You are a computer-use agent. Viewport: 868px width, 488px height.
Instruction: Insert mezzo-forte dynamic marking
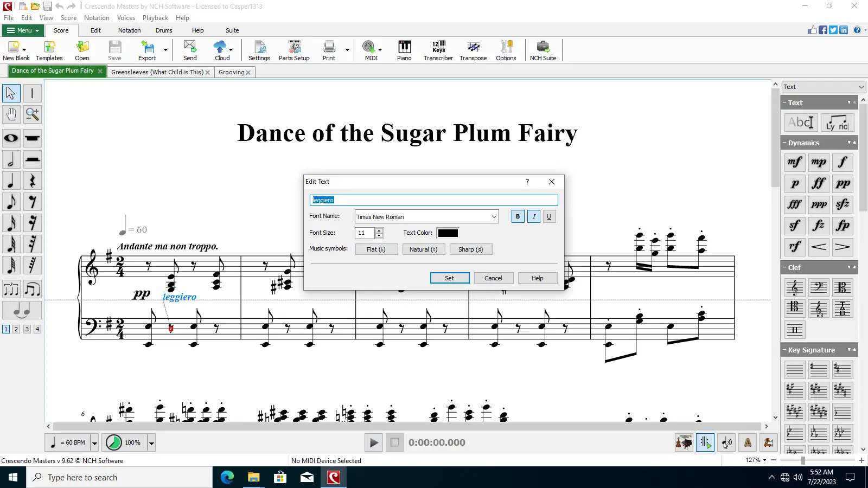coord(795,162)
